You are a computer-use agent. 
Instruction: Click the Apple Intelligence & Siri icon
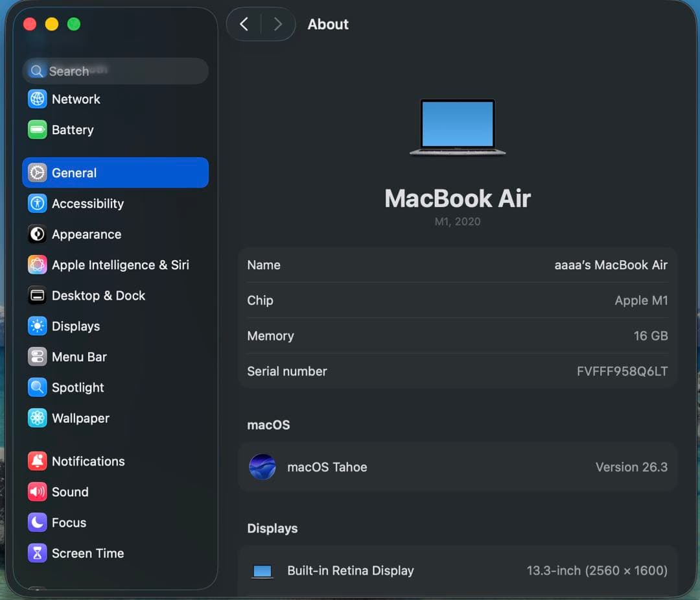(x=37, y=265)
